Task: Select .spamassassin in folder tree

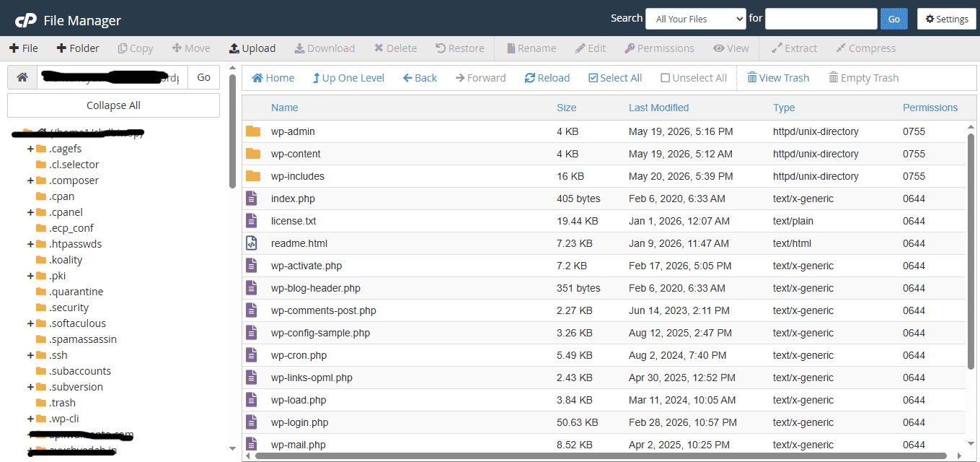Action: click(76, 339)
